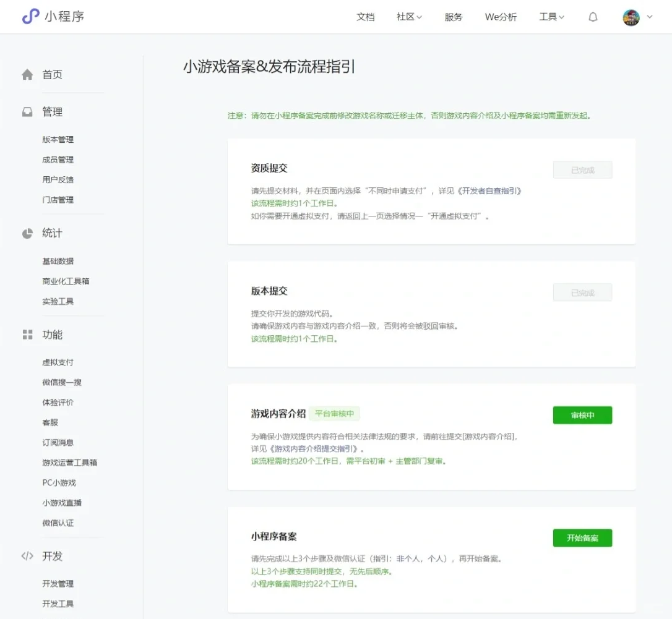Select 版本管理 in the sidebar
This screenshot has height=619, width=672.
(58, 139)
